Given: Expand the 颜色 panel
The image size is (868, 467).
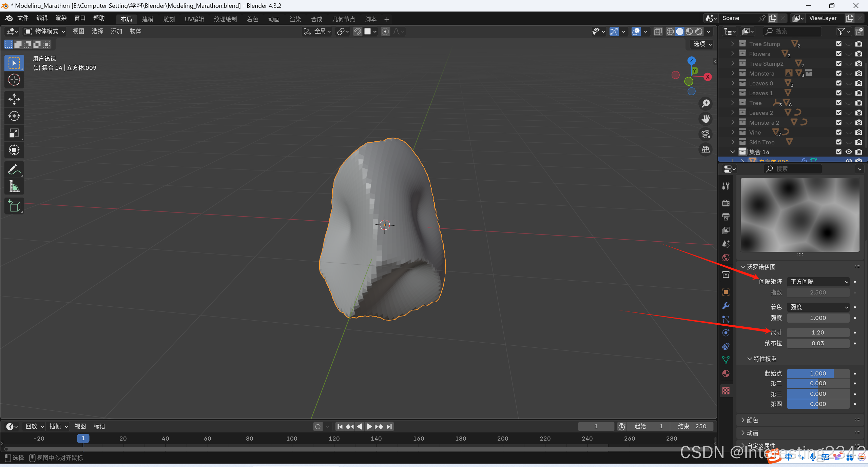Looking at the screenshot, I should point(752,420).
